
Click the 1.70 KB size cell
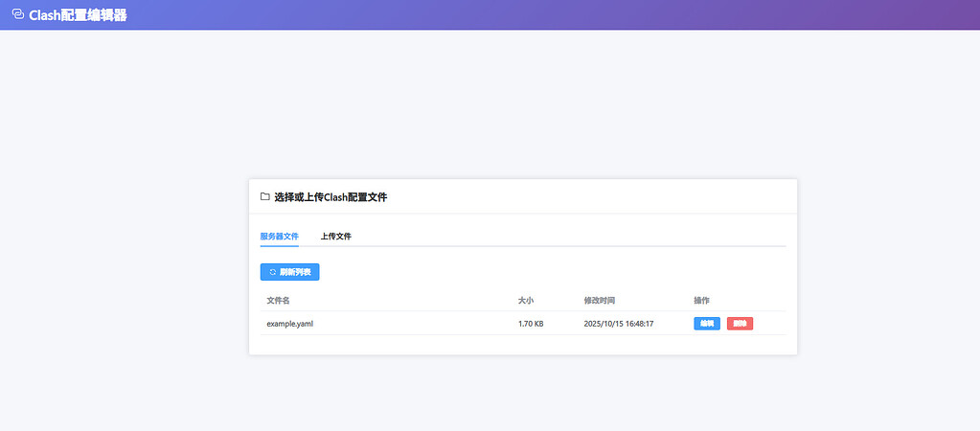coord(531,324)
